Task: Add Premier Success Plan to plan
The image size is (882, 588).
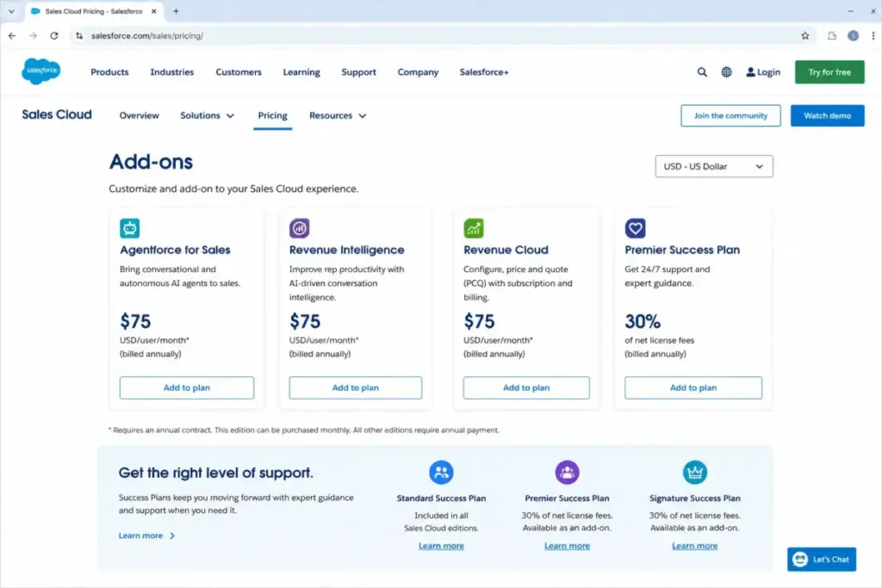Action: coord(693,388)
